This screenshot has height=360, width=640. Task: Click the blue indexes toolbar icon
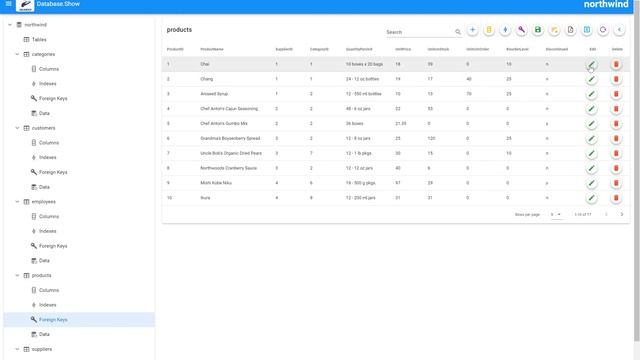505,30
